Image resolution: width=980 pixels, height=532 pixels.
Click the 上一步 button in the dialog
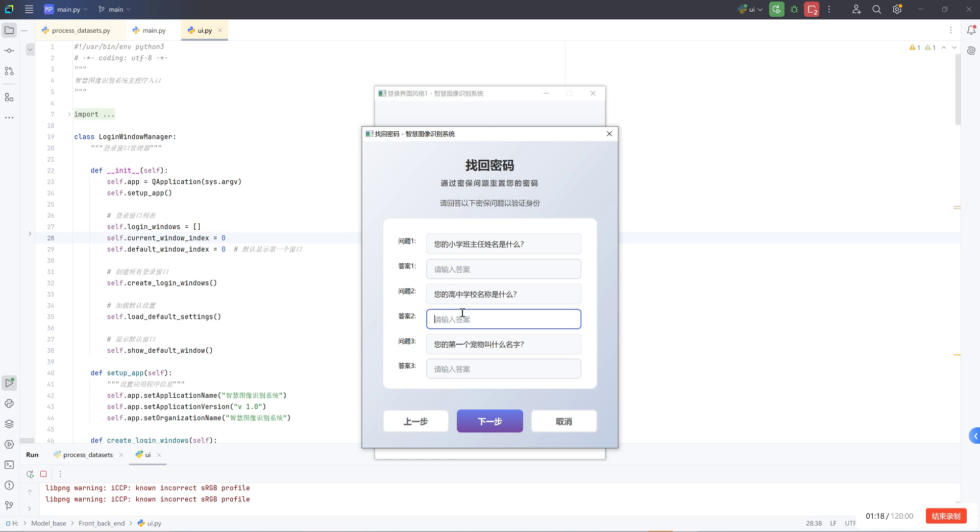coord(415,421)
